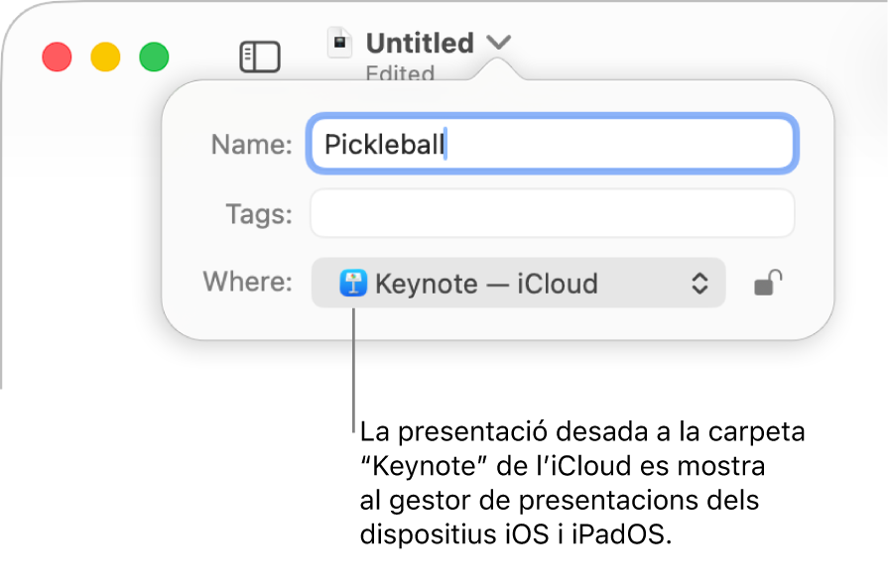The width and height of the screenshot is (889, 588).
Task: Open the document rename popover via its disclosure arrow
Action: pos(499,43)
